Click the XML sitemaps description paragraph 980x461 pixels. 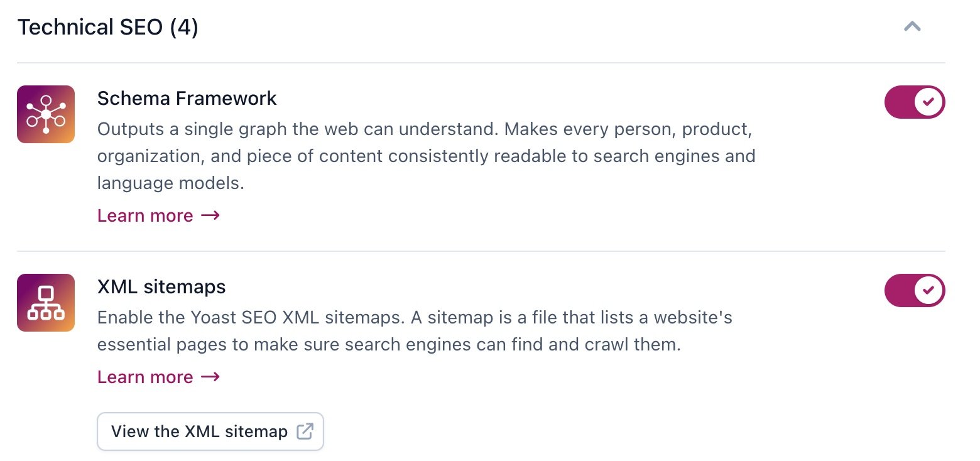coord(415,331)
